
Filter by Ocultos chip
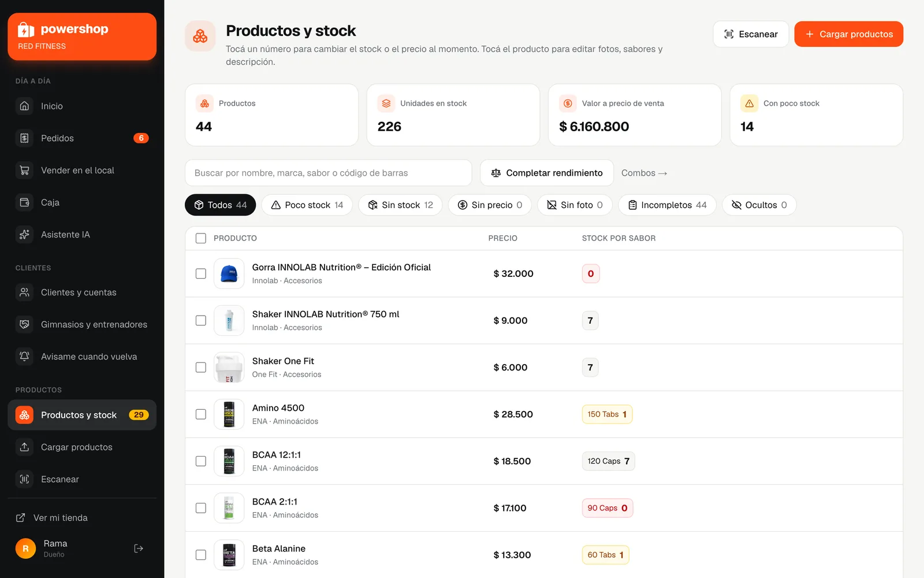tap(759, 205)
